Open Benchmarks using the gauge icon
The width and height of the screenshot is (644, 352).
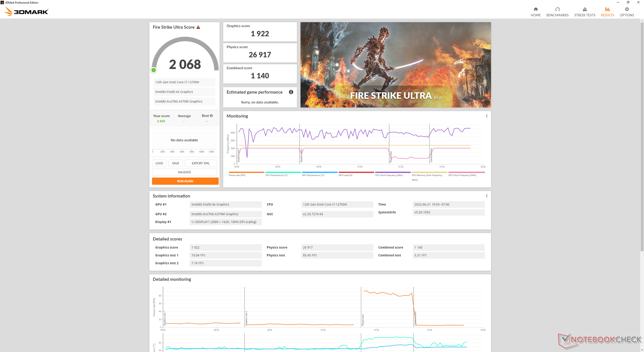pos(557,9)
